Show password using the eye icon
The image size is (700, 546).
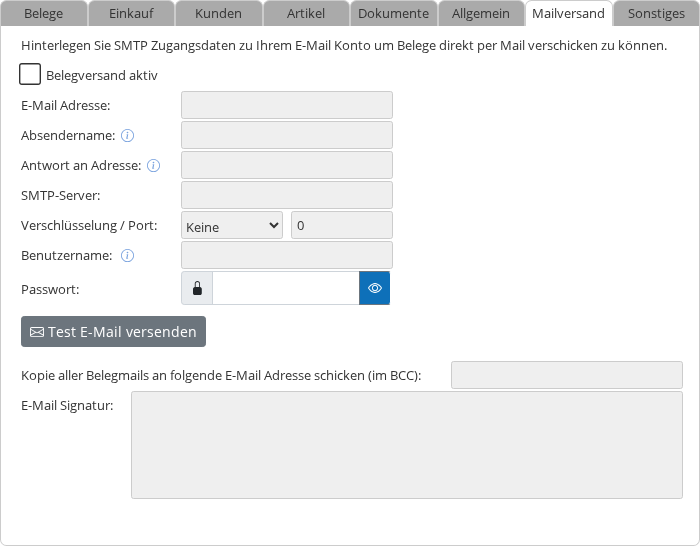(x=375, y=288)
